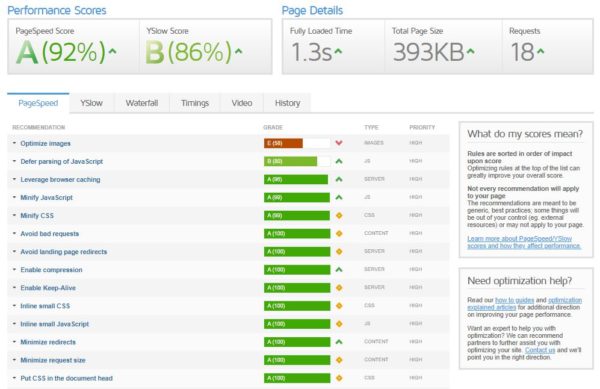Image resolution: width=600 pixels, height=389 pixels.
Task: Expand the Avoid bad requests arrow
Action: coord(14,233)
